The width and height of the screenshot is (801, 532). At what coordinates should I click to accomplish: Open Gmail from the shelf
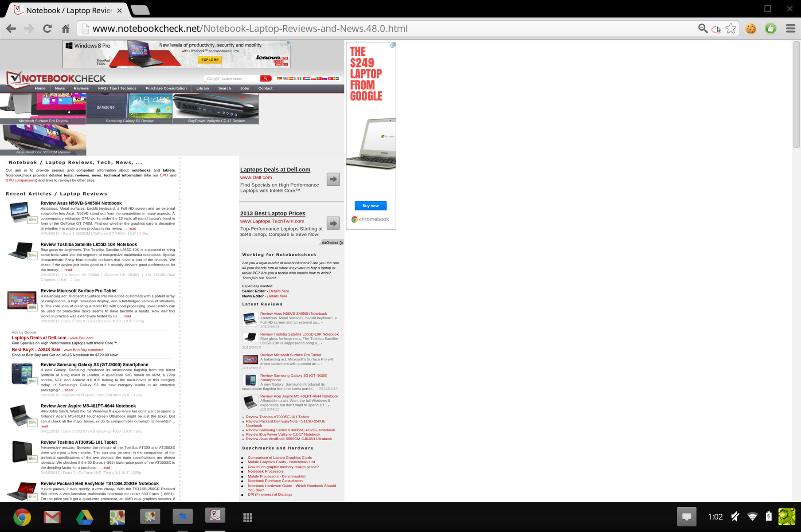(52, 517)
